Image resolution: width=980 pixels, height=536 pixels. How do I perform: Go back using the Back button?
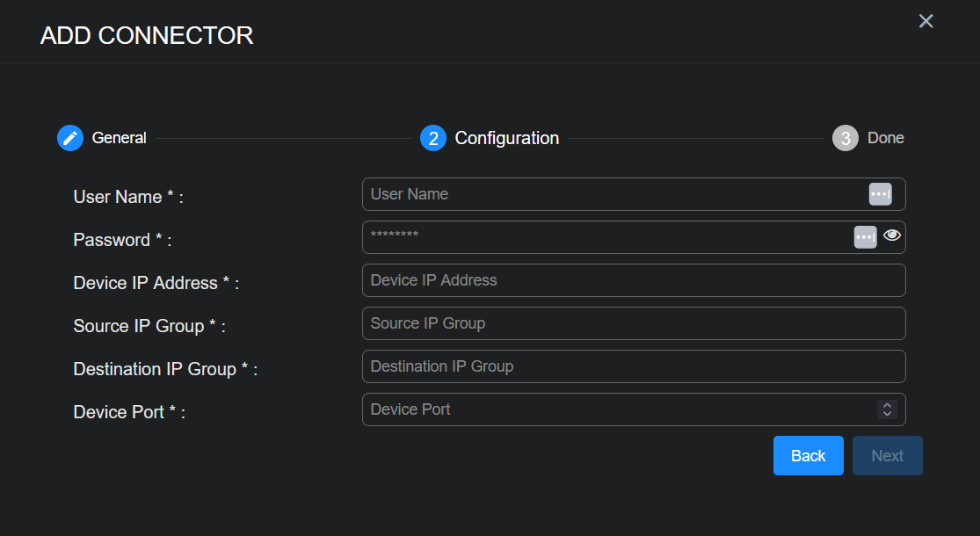pyautogui.click(x=807, y=455)
